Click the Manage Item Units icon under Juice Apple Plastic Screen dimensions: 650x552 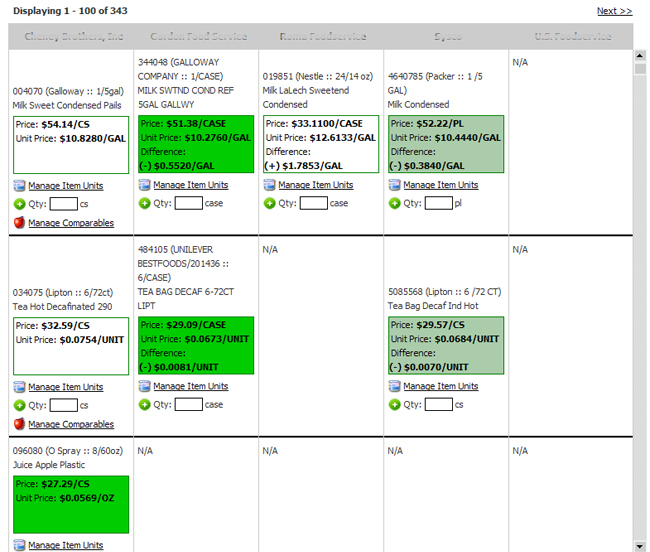point(19,545)
